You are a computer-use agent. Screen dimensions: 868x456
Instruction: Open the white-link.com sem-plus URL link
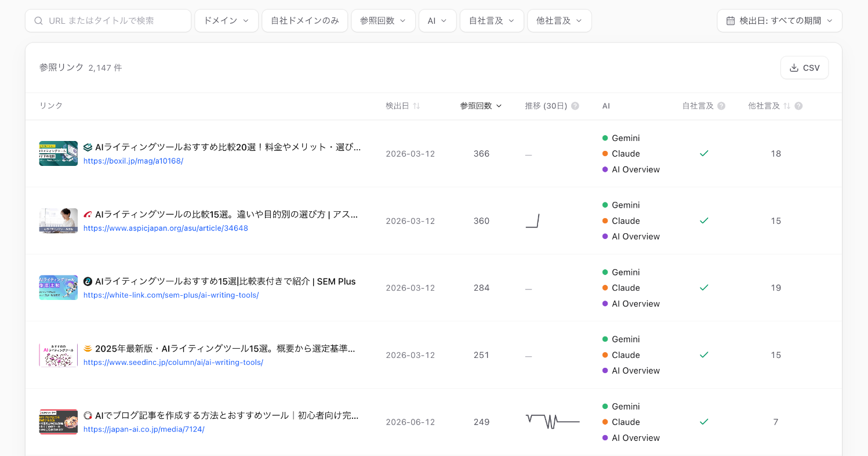pyautogui.click(x=171, y=295)
